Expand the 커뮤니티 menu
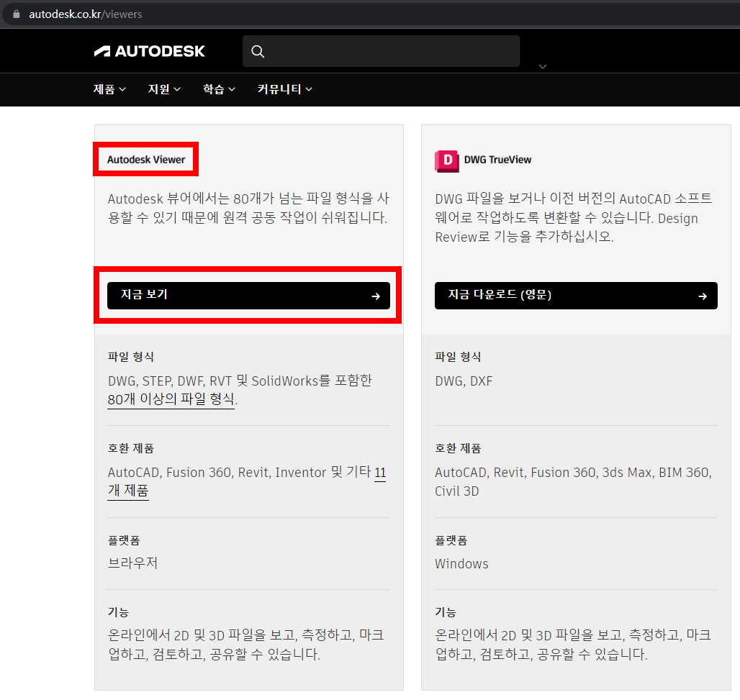This screenshot has width=740, height=700. (284, 89)
